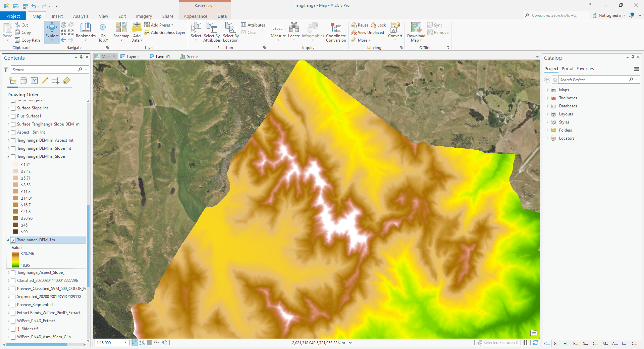Enable the Surface_Slope_Int layer checkbox
The height and width of the screenshot is (349, 644).
click(x=13, y=108)
